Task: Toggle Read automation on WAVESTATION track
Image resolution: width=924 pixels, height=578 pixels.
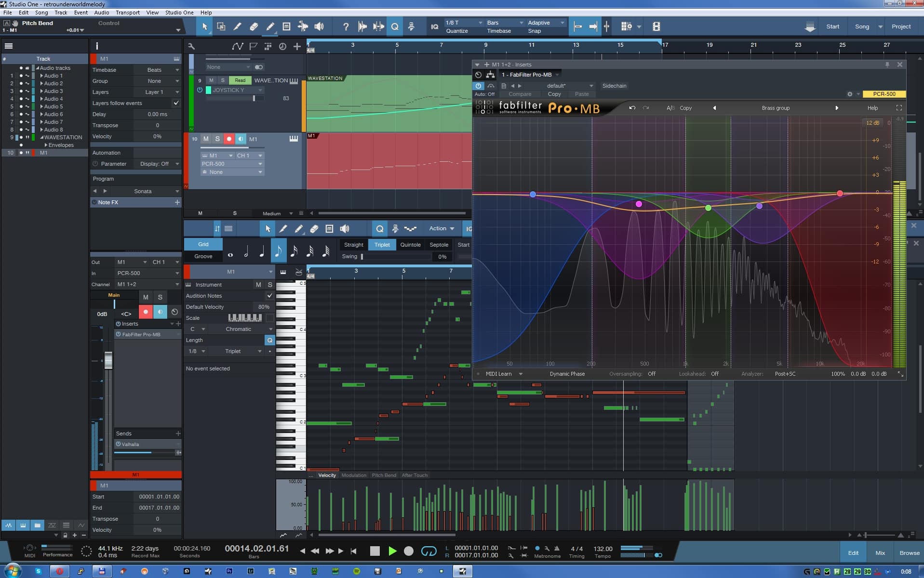Action: pos(240,80)
